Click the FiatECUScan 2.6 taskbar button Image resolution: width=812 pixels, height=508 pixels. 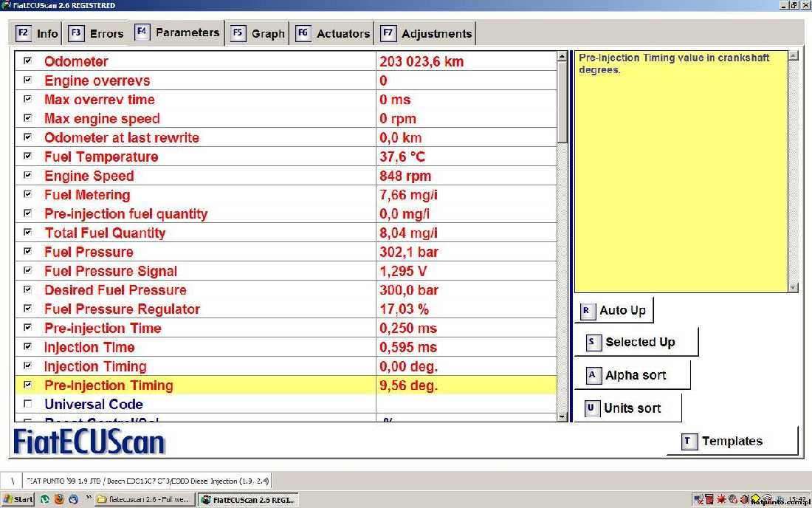tap(249, 499)
